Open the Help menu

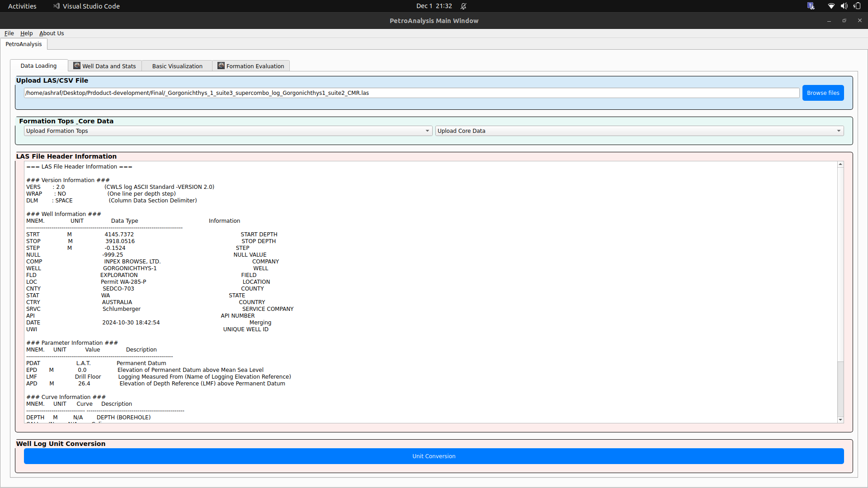(26, 33)
